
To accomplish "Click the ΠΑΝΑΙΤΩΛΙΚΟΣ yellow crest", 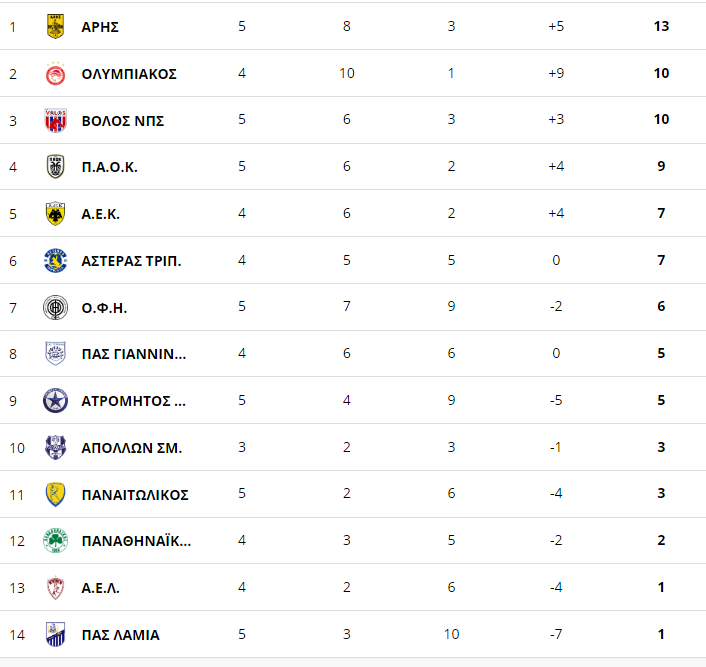I will 55,494.
